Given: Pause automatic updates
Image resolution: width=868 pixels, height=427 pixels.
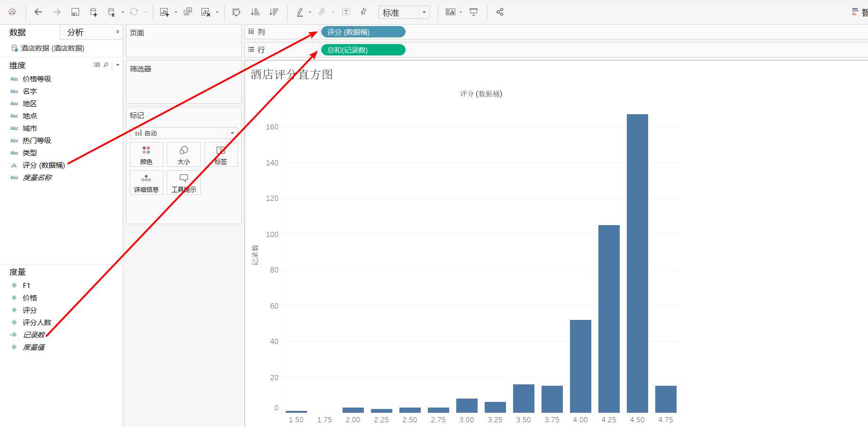Looking at the screenshot, I should tap(111, 12).
